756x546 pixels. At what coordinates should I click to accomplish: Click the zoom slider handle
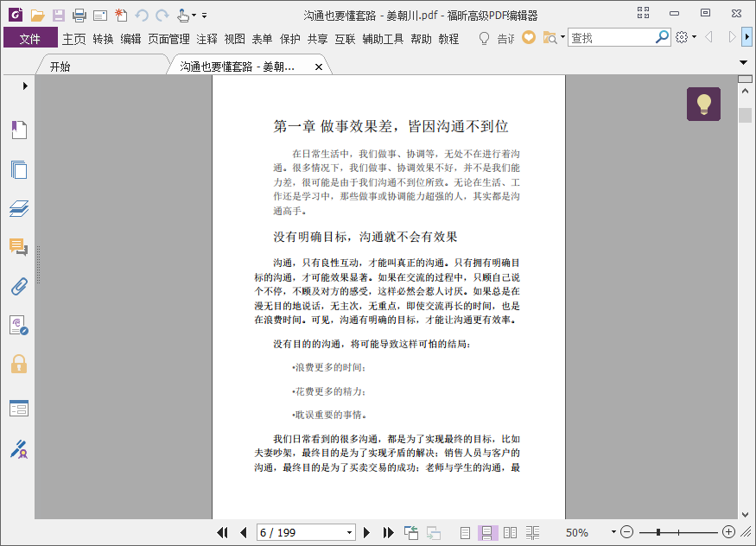658,532
